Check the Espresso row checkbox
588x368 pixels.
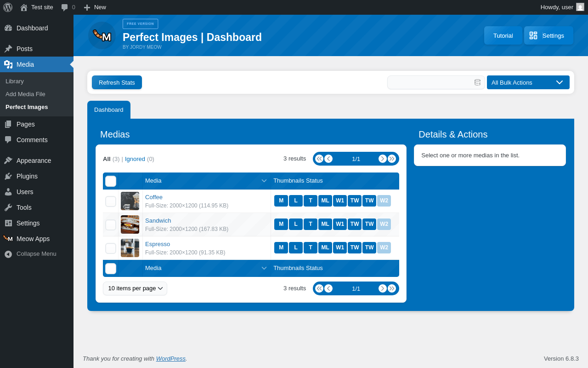tap(111, 248)
